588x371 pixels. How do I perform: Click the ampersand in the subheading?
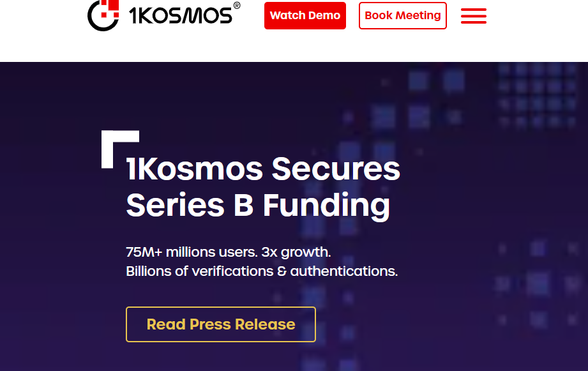pos(282,271)
